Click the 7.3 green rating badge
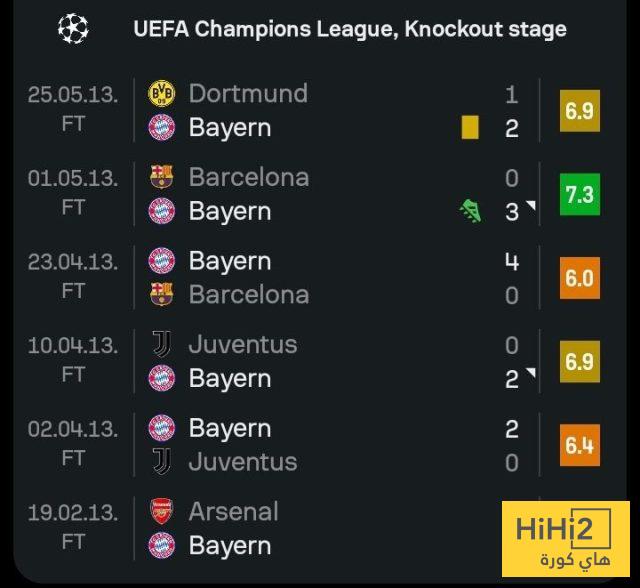The image size is (640, 588). (579, 194)
